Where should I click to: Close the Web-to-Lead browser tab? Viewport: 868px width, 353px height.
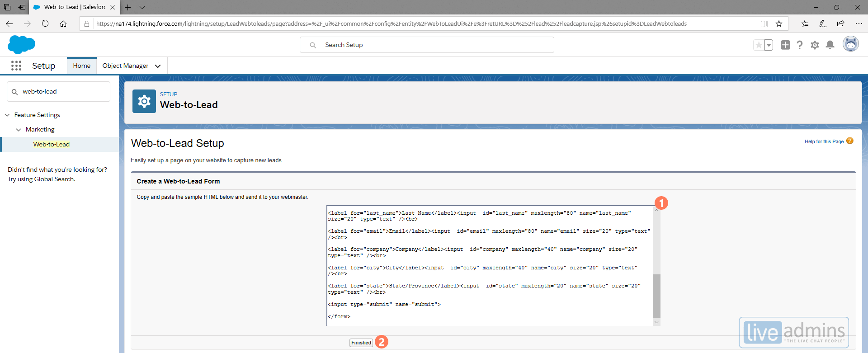(113, 7)
